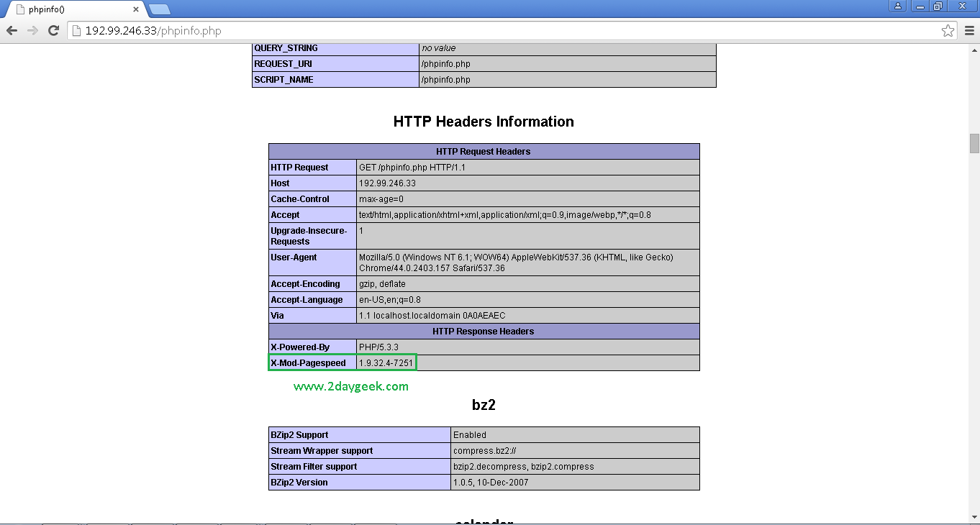Go back with the browser back arrow
The width and height of the screenshot is (980, 525).
[x=12, y=30]
